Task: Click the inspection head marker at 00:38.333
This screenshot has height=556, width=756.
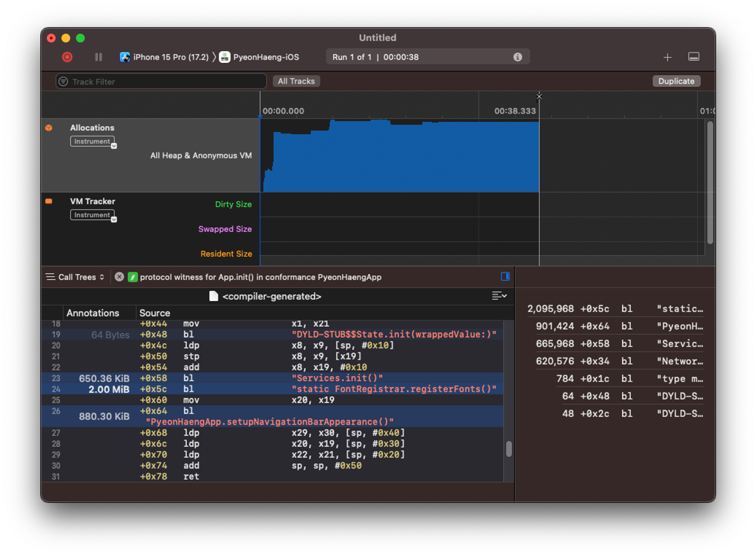Action: [539, 97]
